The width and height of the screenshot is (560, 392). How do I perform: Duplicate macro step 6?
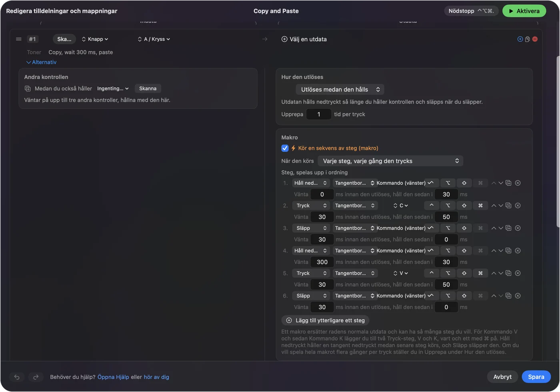(x=508, y=296)
